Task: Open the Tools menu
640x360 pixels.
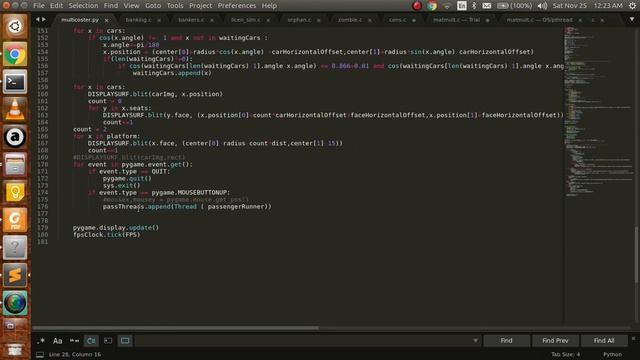Action: click(175, 6)
